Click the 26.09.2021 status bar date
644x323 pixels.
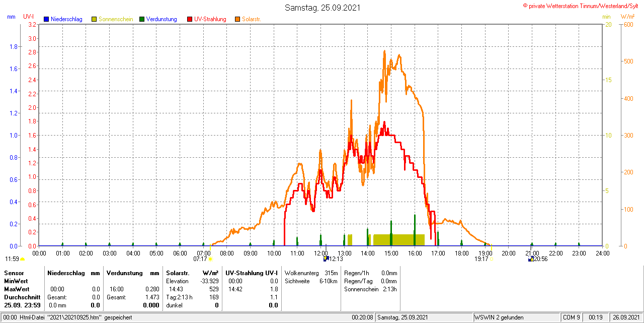625,317
